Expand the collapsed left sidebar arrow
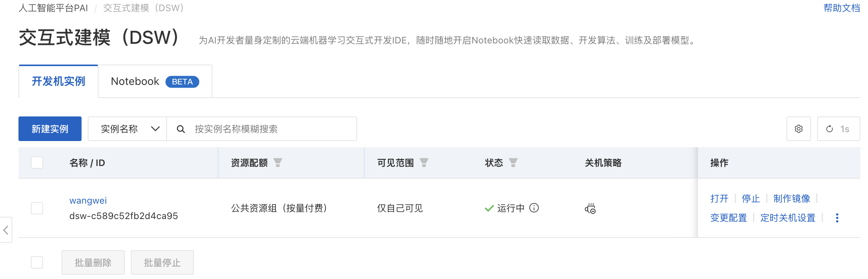Image resolution: width=868 pixels, height=279 pixels. [6, 230]
